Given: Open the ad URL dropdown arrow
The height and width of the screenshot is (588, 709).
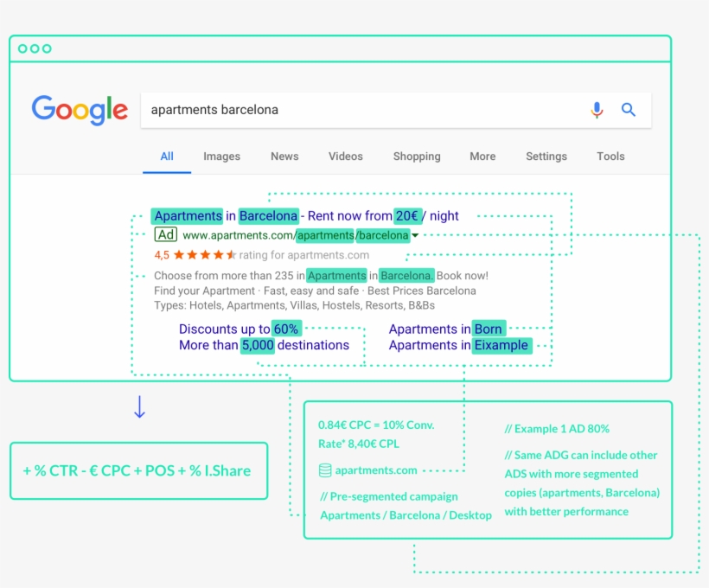Looking at the screenshot, I should [415, 235].
